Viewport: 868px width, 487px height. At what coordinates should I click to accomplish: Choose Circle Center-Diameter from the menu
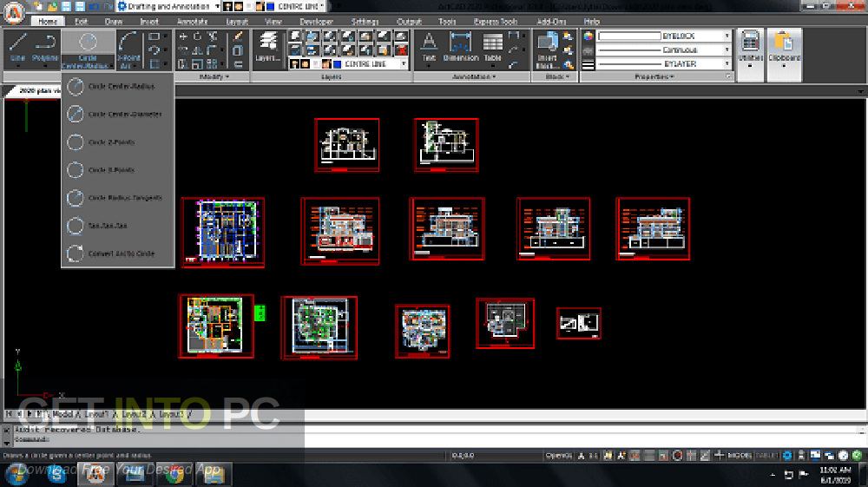pyautogui.click(x=118, y=114)
